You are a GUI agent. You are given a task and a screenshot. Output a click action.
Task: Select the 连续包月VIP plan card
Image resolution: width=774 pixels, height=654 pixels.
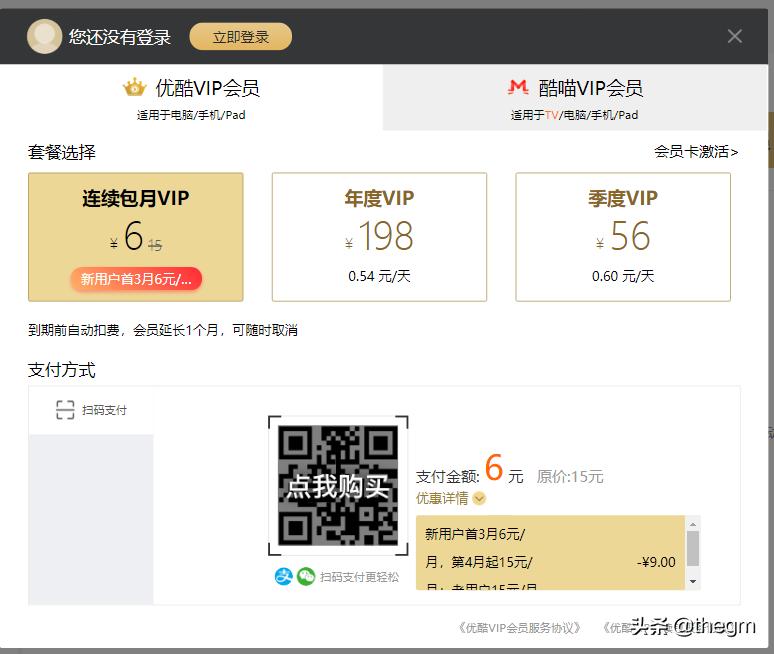tap(136, 237)
